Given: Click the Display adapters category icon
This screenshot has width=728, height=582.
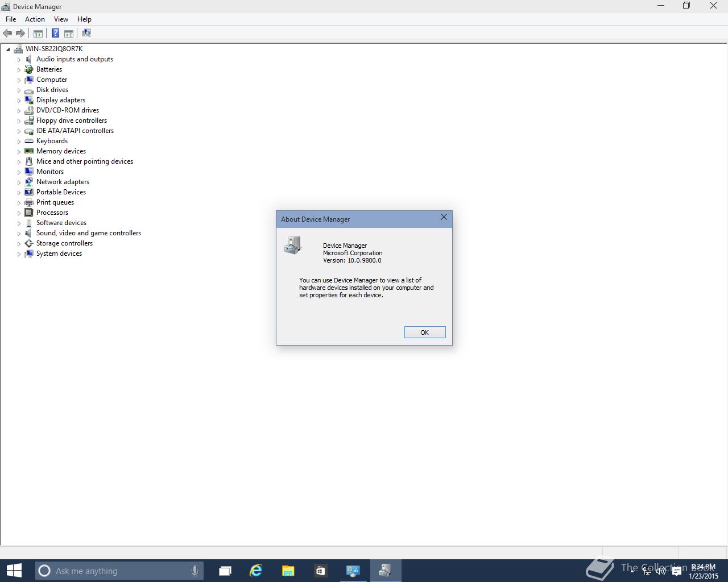Looking at the screenshot, I should click(29, 100).
